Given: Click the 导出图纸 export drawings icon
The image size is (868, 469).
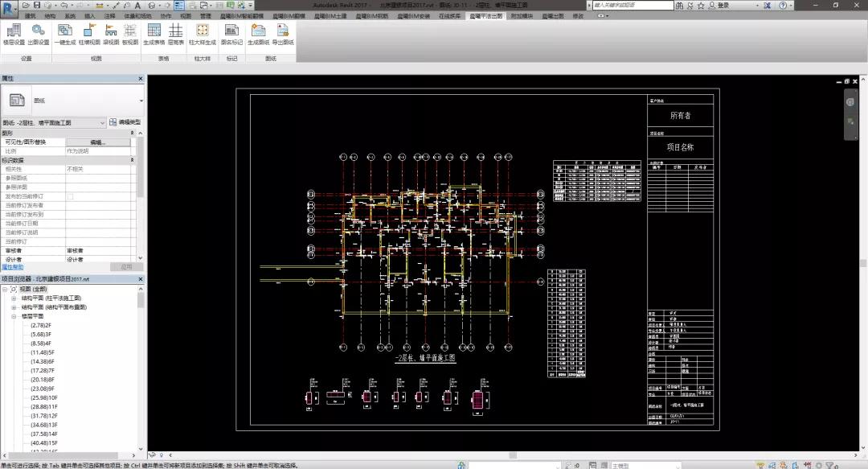Looking at the screenshot, I should tap(283, 35).
